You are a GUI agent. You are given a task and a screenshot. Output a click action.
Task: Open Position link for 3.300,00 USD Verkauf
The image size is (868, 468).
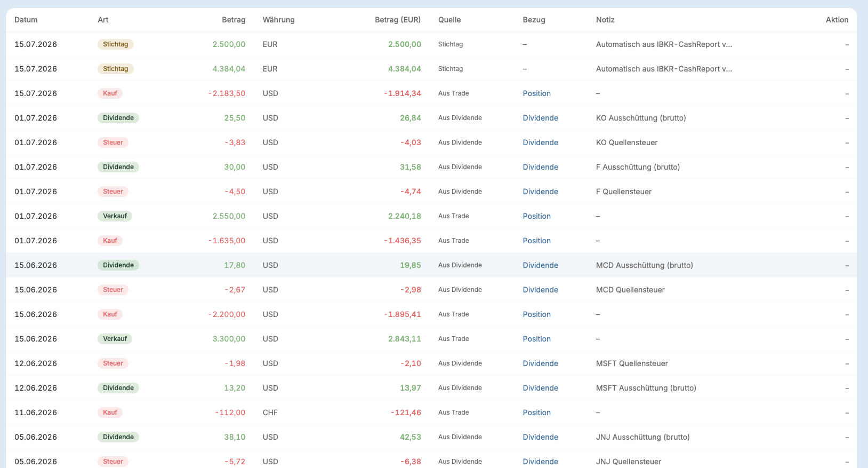[x=536, y=339]
